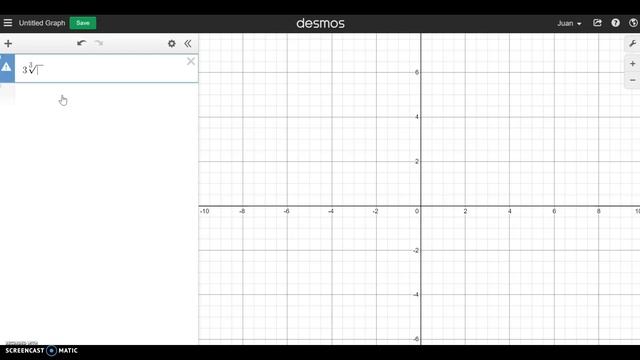
Task: Open the hamburger menu
Action: 8,23
